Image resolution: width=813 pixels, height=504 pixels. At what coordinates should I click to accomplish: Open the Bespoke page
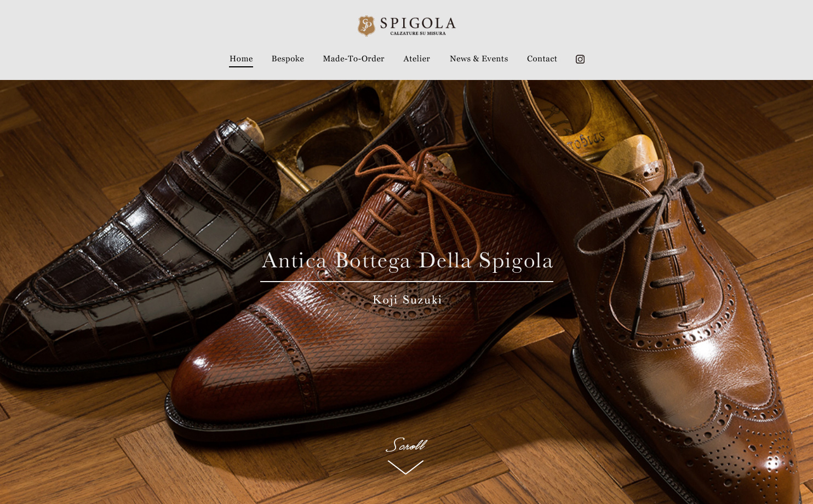click(288, 59)
